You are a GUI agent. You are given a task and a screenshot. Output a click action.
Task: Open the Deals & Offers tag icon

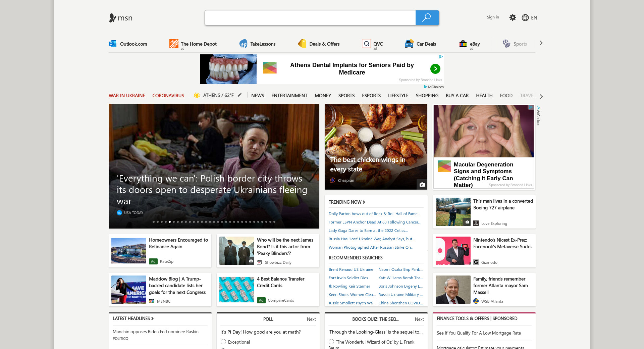click(x=302, y=44)
